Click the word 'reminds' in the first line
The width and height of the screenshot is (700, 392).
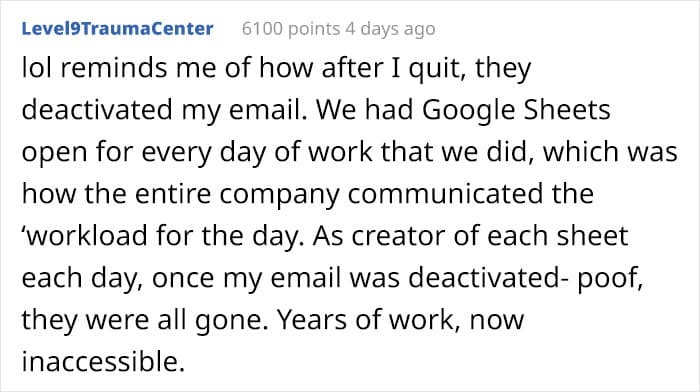(116, 68)
